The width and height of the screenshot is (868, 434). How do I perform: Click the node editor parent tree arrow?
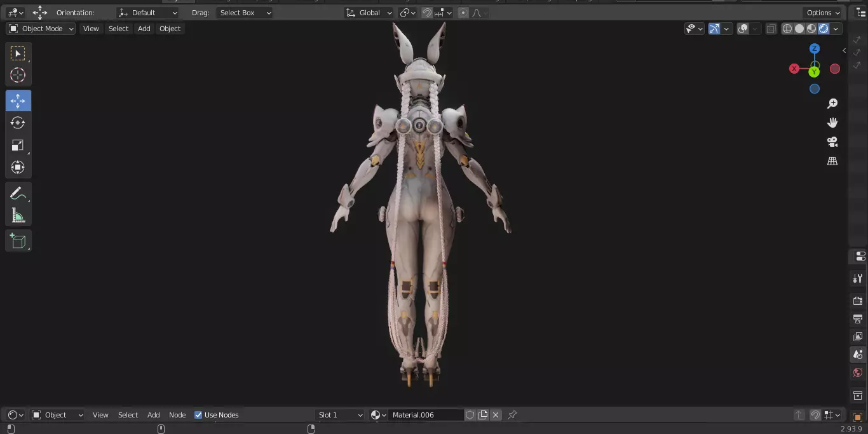[x=799, y=415]
